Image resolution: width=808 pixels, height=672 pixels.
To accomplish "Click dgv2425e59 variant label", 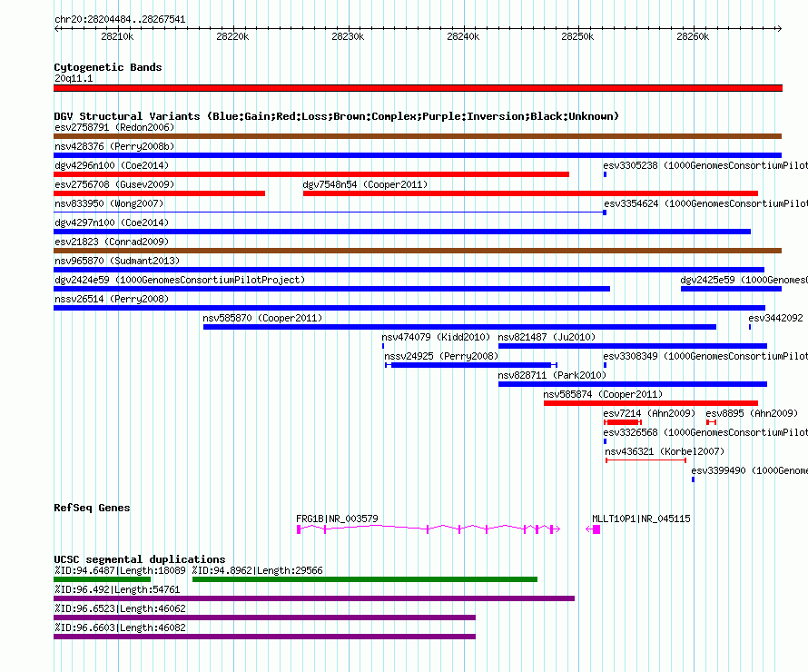I will [x=744, y=280].
